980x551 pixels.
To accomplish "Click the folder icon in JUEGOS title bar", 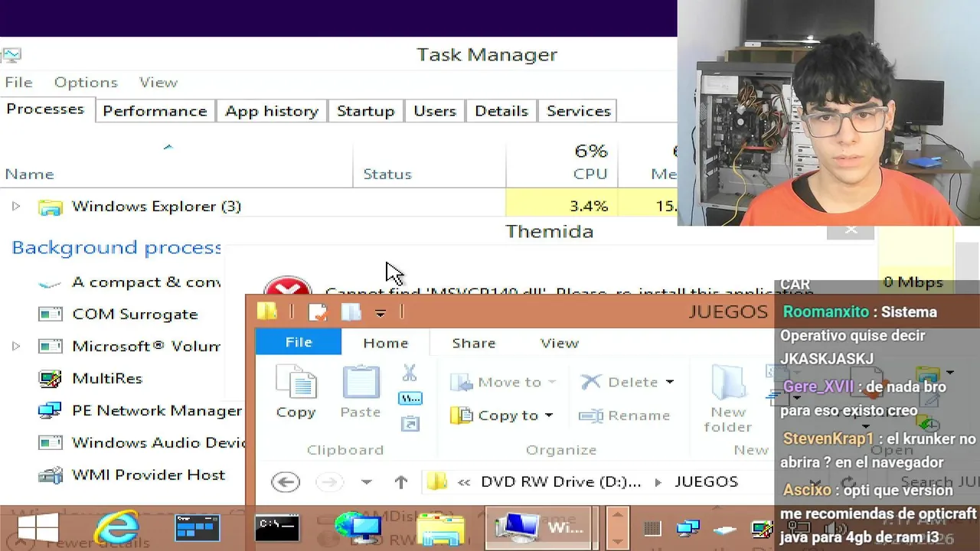I will [266, 311].
